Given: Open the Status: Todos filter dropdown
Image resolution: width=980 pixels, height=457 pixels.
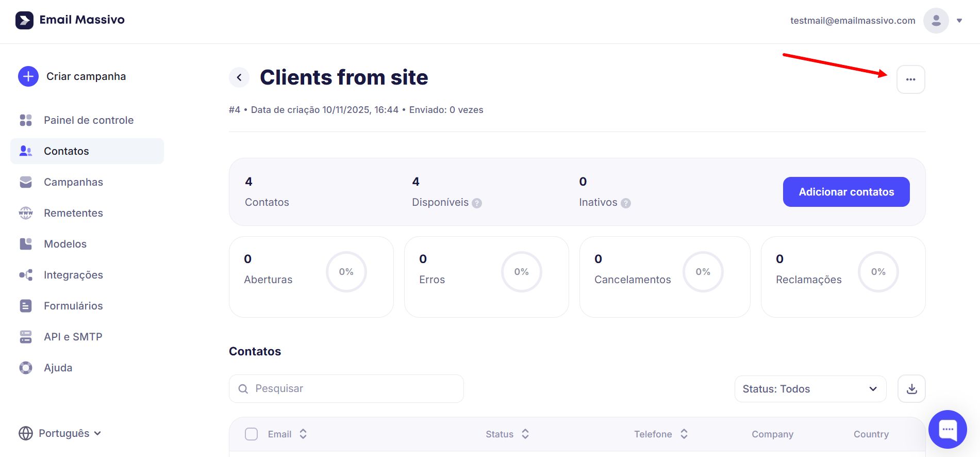Looking at the screenshot, I should pyautogui.click(x=810, y=389).
